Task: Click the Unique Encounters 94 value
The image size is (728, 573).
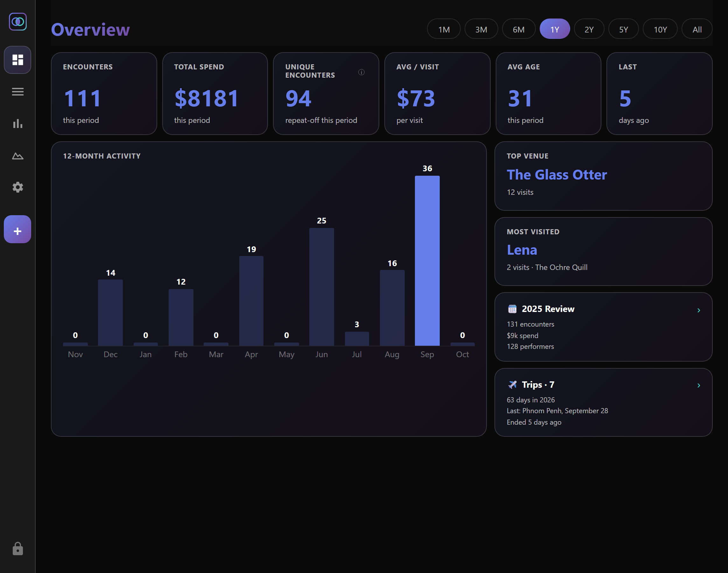Action: click(298, 98)
